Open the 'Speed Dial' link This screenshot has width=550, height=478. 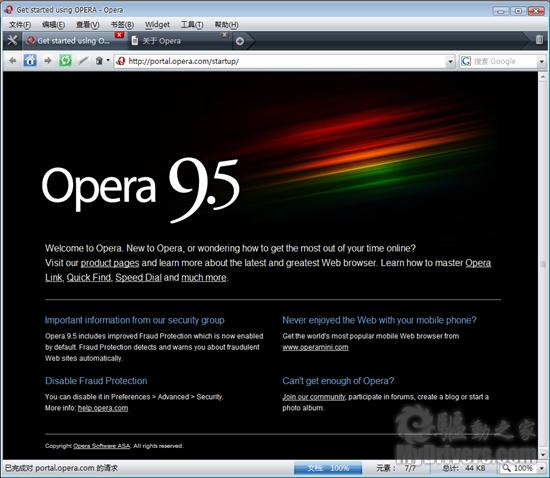click(138, 277)
